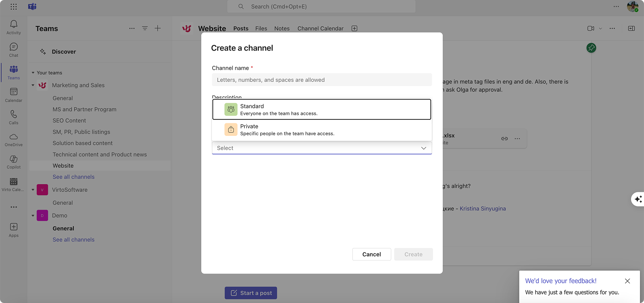Open Calendar in the left rail
The width and height of the screenshot is (644, 303).
coord(13,94)
